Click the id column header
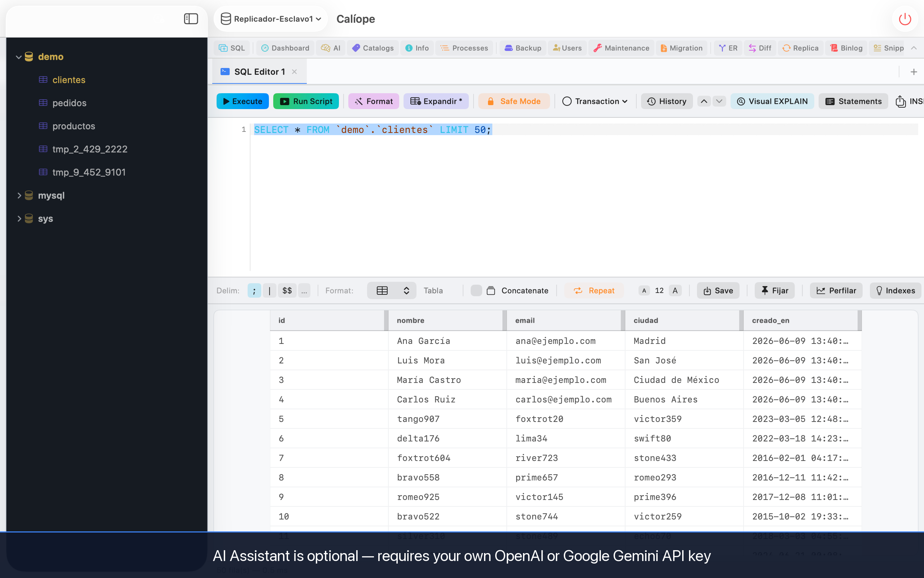Image resolution: width=924 pixels, height=578 pixels. (x=327, y=320)
